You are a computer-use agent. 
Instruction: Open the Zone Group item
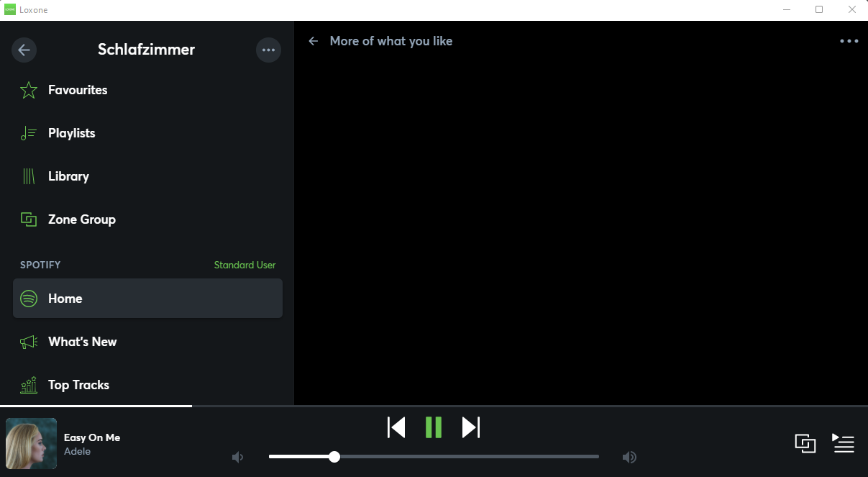point(147,219)
